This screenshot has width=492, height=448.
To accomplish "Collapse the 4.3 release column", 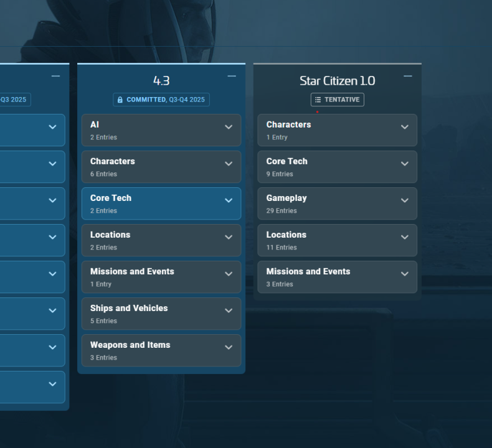I will [x=232, y=76].
